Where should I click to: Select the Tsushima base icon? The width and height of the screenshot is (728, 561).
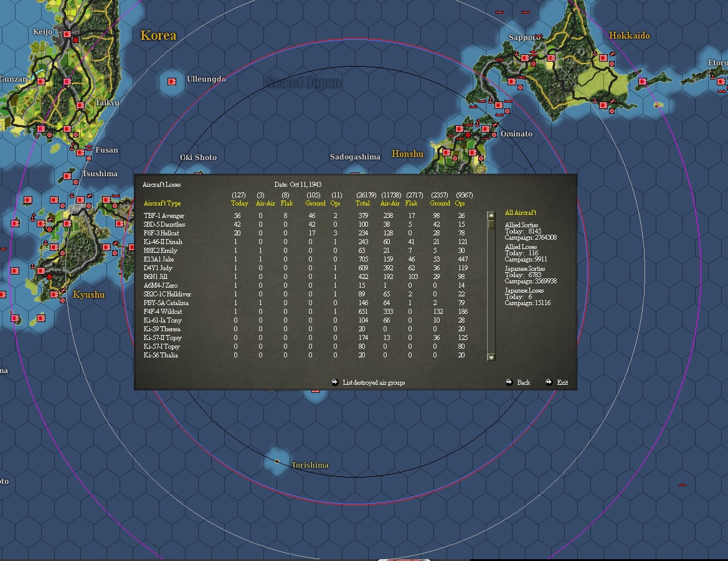click(x=67, y=176)
